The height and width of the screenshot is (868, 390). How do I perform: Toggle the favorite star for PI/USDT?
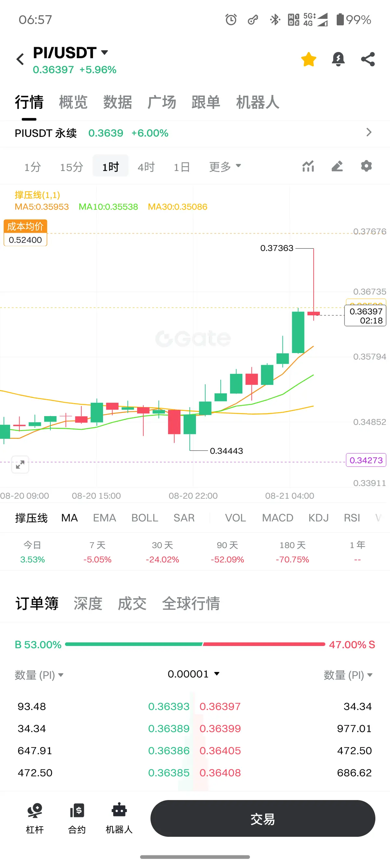click(308, 59)
